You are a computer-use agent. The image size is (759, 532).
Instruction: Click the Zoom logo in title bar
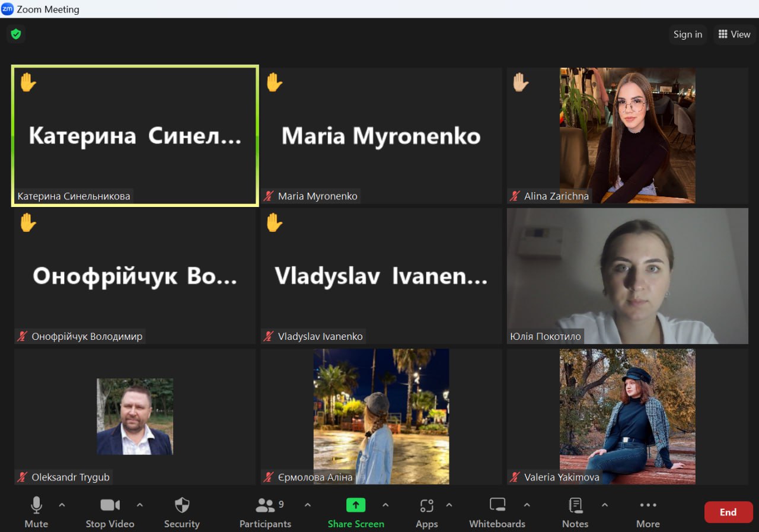[8, 9]
